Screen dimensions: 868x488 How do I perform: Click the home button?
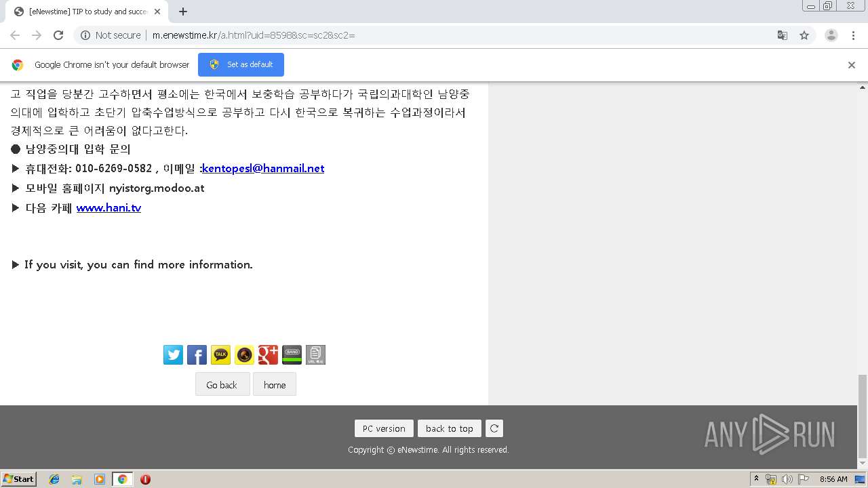click(275, 384)
